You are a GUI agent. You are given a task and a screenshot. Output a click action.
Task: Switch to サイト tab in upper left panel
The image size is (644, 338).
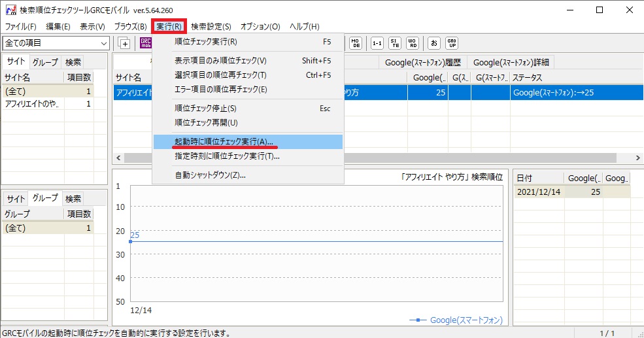click(16, 61)
